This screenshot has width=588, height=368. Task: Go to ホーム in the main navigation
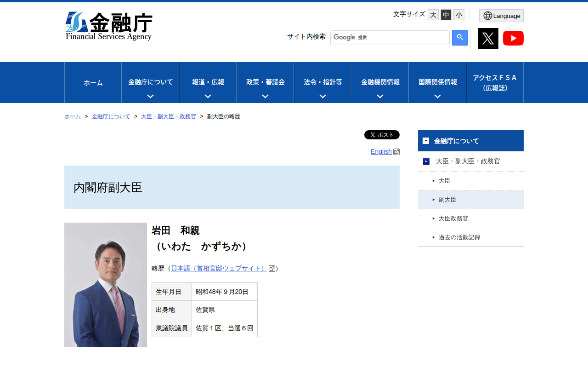pyautogui.click(x=93, y=83)
